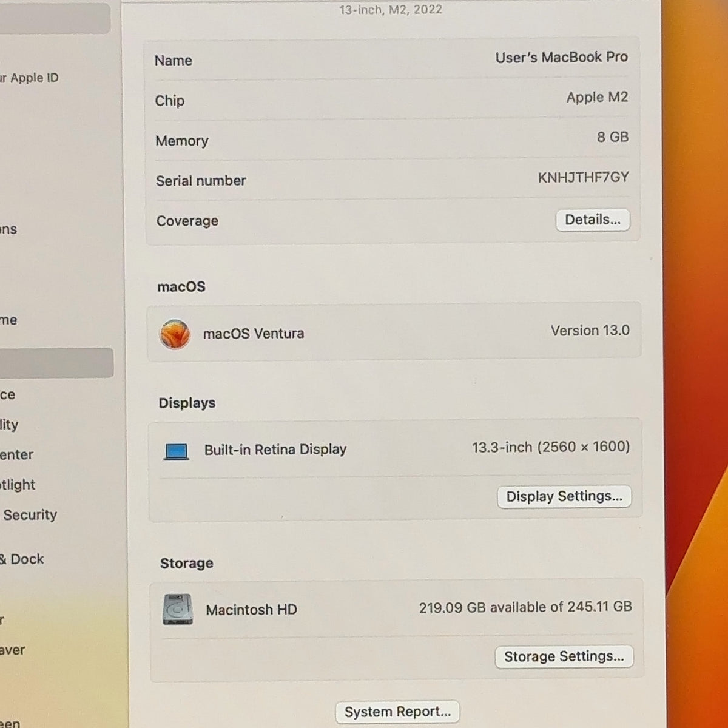Select the sidebar item ending in 'ns'
Viewport: 728px width, 728px height.
(8, 229)
